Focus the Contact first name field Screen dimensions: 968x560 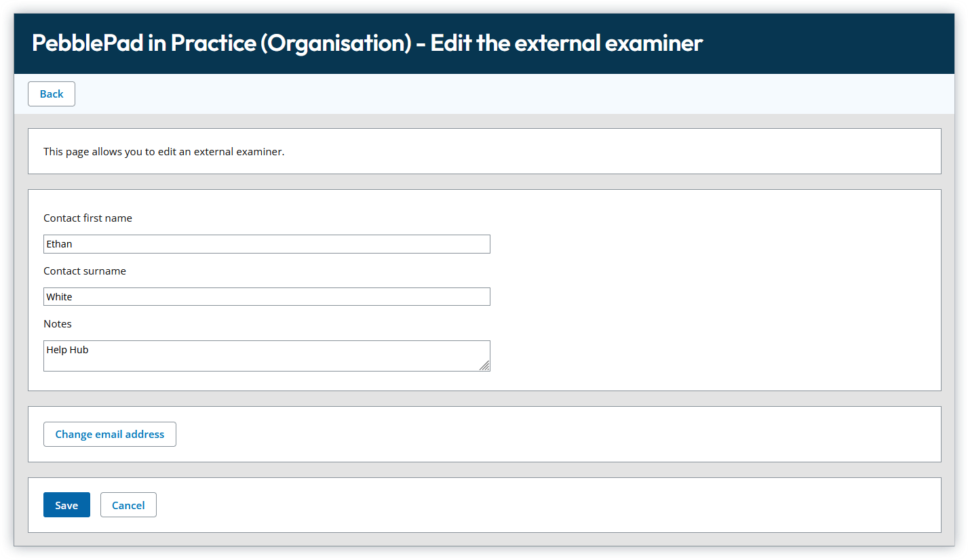(266, 244)
